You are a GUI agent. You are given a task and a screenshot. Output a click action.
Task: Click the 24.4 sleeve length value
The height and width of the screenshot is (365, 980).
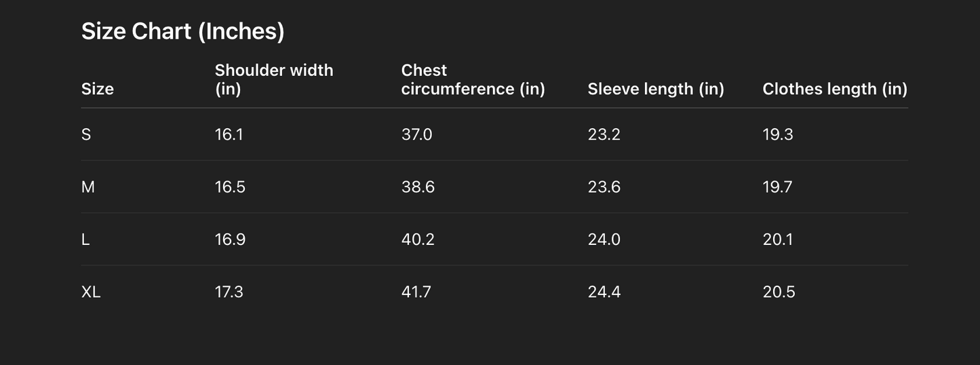(604, 292)
